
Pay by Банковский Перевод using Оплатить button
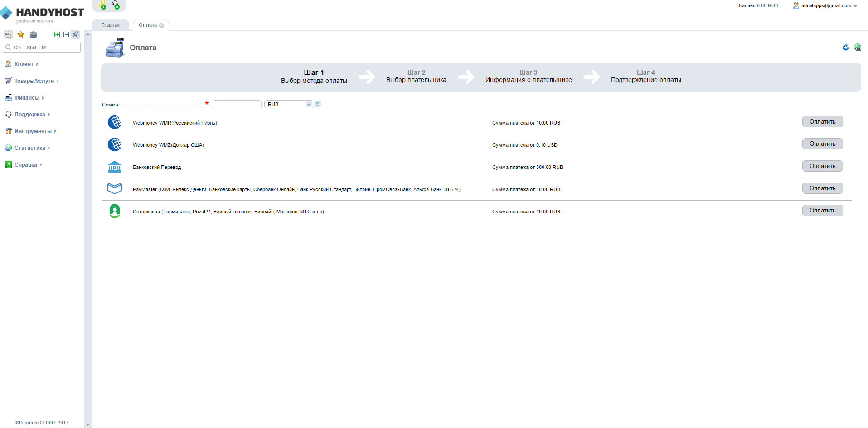pyautogui.click(x=823, y=166)
